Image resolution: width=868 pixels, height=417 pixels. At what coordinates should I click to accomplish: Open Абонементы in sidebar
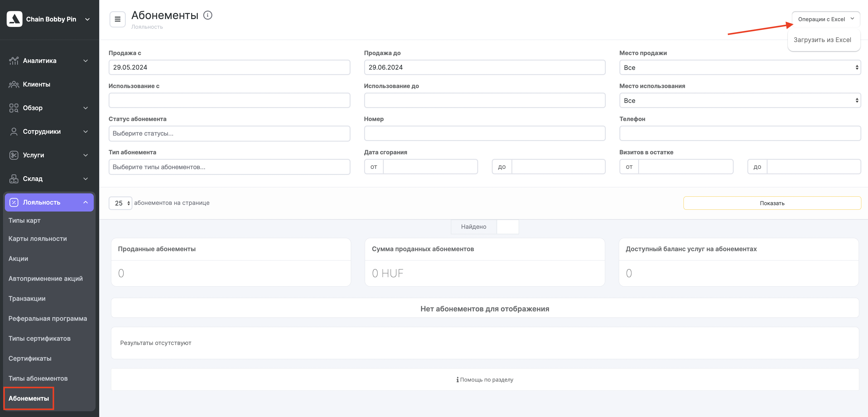(29, 399)
